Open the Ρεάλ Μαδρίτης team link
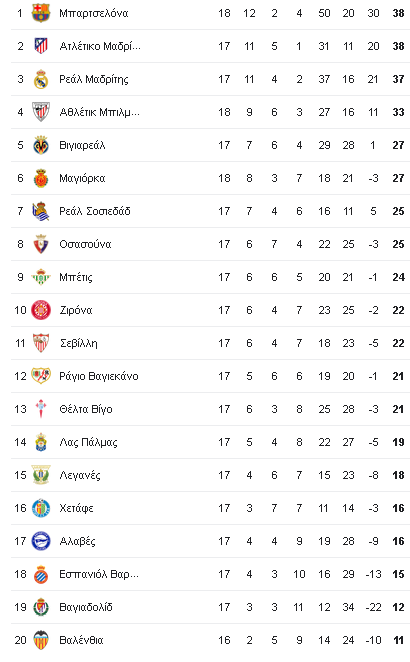Image resolution: width=410 pixels, height=662 pixels. coord(94,79)
